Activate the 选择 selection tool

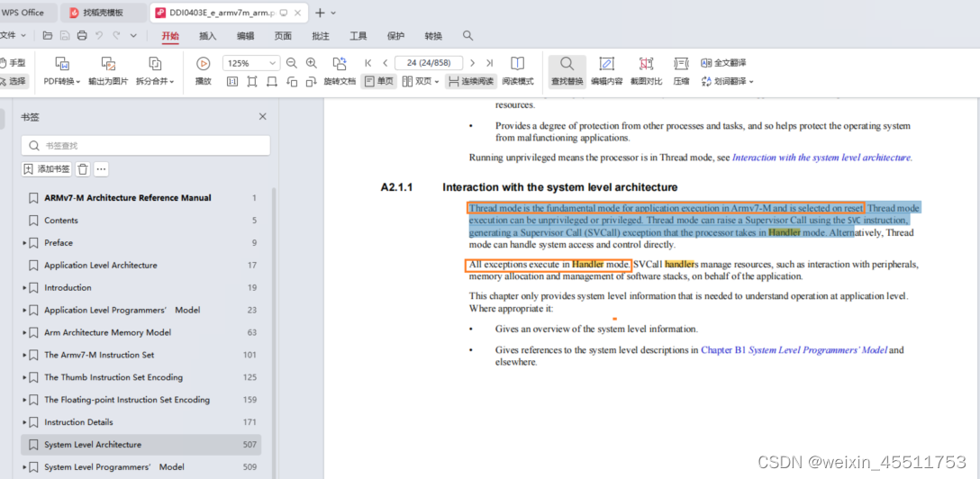pos(13,81)
